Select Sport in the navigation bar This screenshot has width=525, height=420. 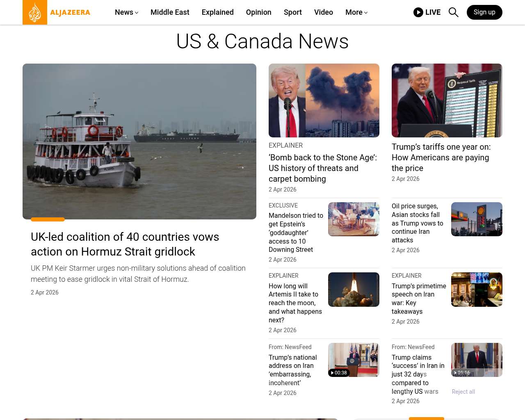coord(292,12)
